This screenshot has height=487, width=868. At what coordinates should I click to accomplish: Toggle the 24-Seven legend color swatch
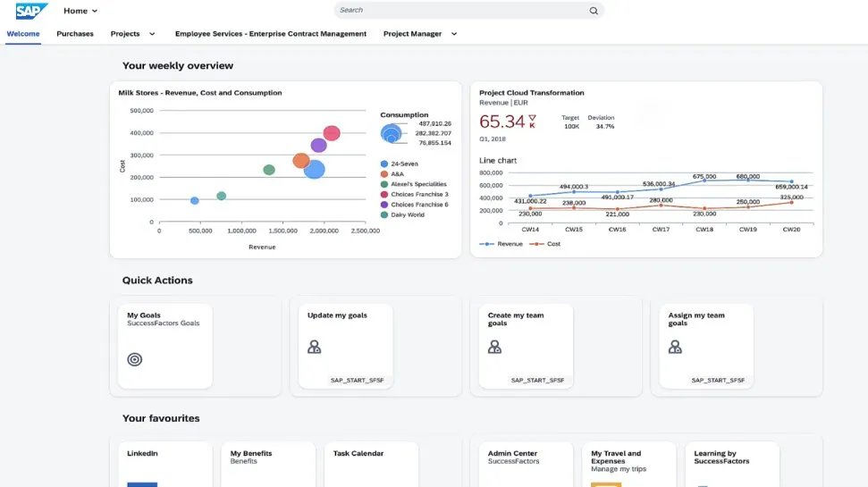tap(384, 164)
